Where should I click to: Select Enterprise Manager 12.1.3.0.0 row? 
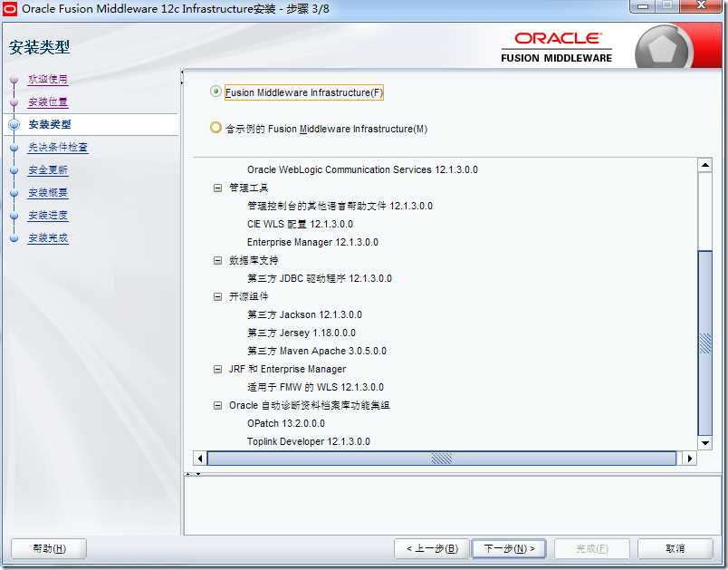pyautogui.click(x=312, y=242)
